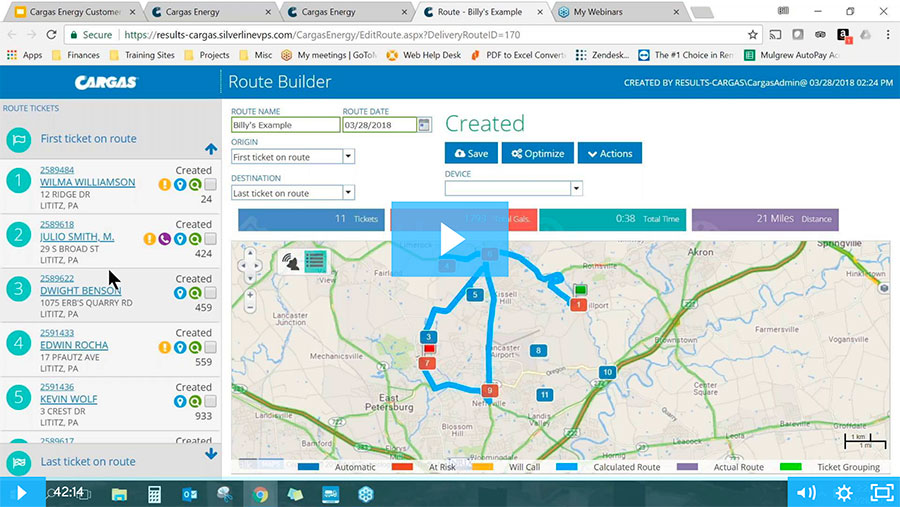Viewport: 900px width, 507px height.
Task: Open the Destination dropdown
Action: pos(348,192)
